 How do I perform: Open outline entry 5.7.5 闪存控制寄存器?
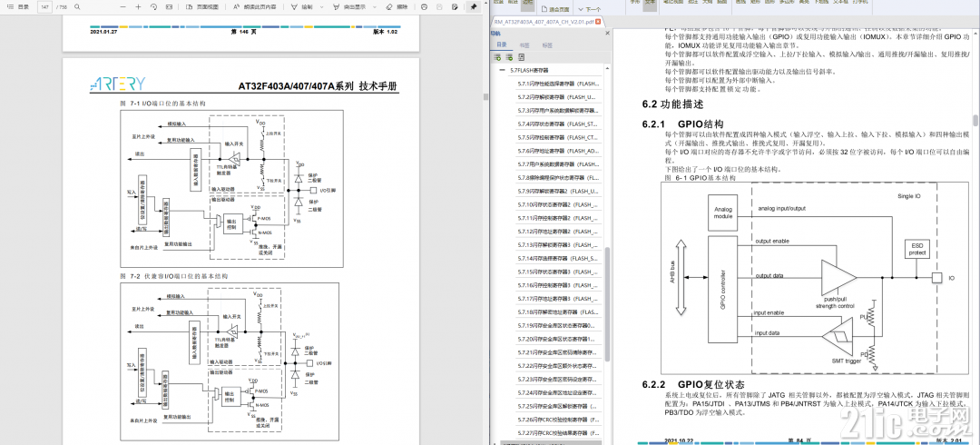559,137
